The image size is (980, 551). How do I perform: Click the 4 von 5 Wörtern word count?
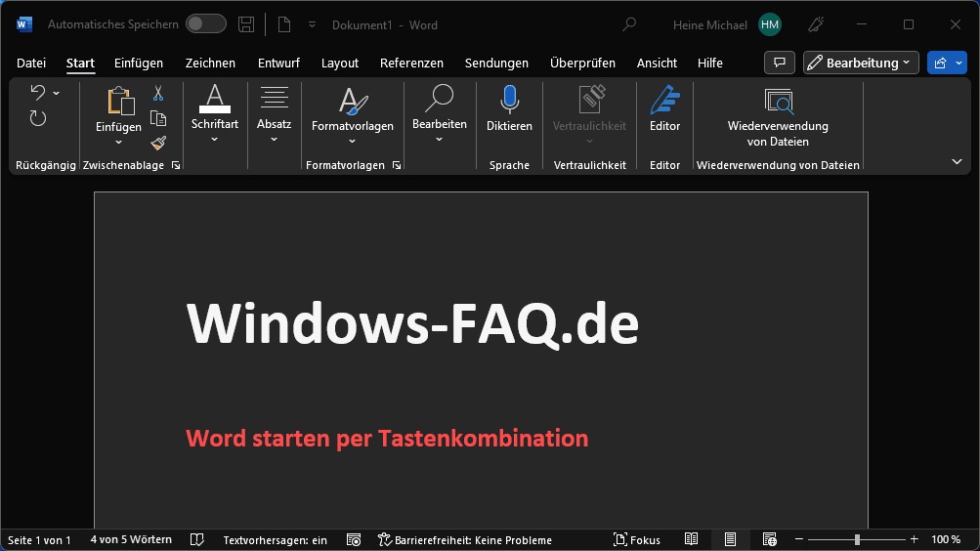tap(131, 539)
